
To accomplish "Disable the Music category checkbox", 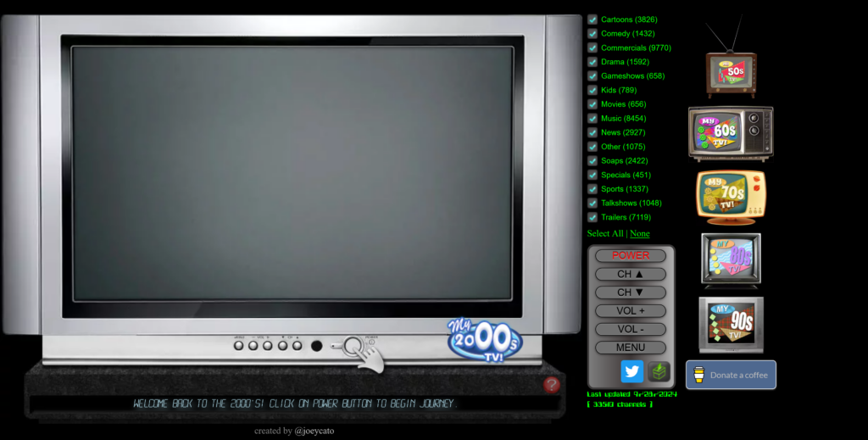I will tap(593, 119).
